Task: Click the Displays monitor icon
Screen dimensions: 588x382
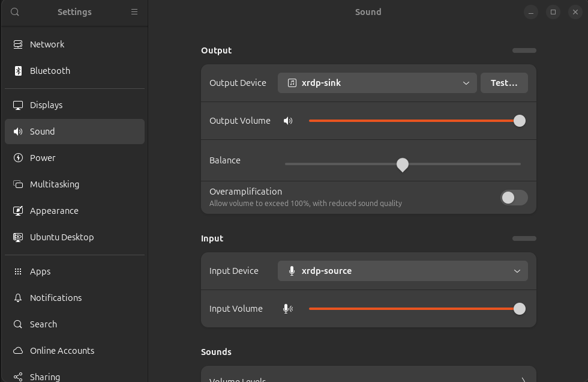Action: (18, 105)
